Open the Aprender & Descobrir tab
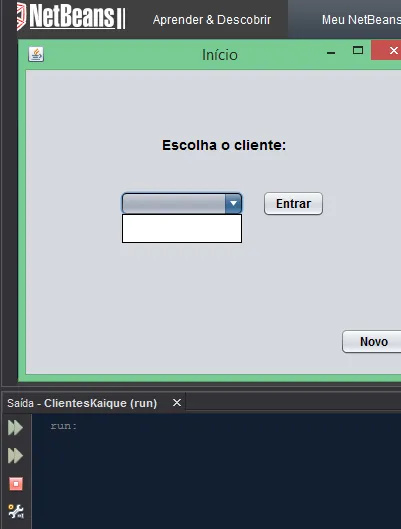The height and width of the screenshot is (529, 401). point(212,20)
